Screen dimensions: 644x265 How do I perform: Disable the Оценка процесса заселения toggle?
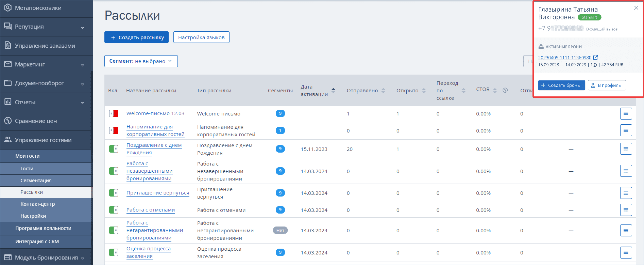114,253
